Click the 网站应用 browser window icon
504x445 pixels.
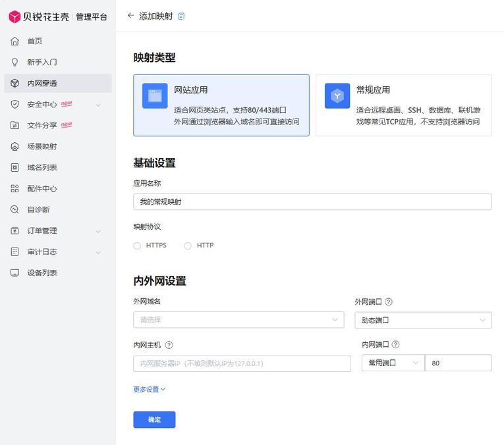point(155,96)
